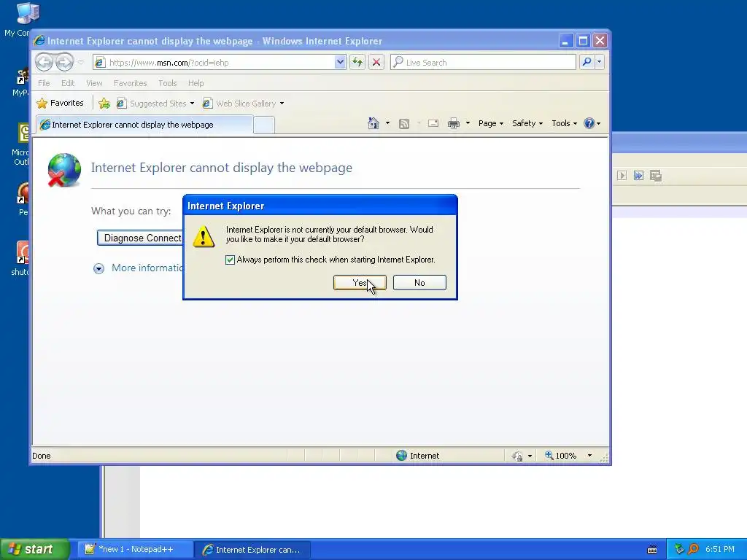Open the zoom level dropdown arrow

[x=589, y=456]
